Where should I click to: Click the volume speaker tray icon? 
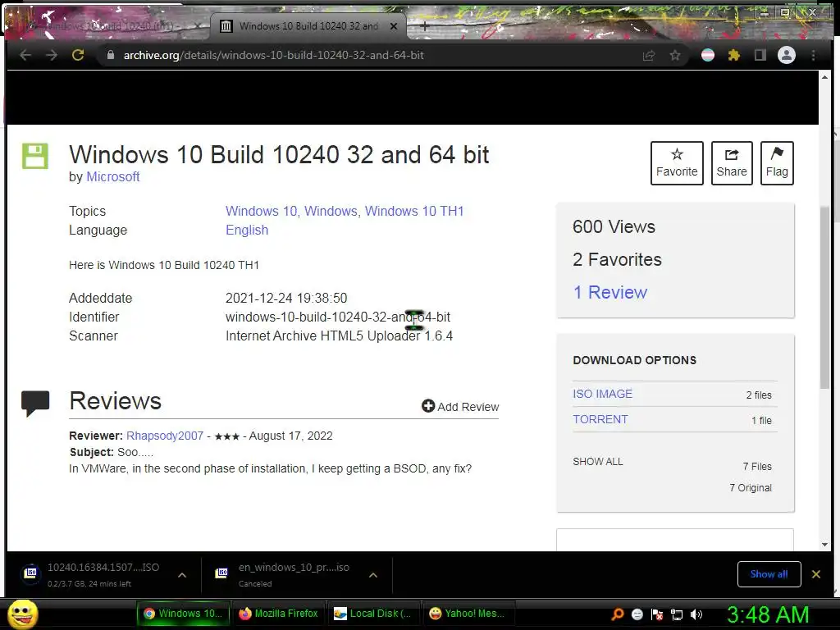click(x=696, y=614)
